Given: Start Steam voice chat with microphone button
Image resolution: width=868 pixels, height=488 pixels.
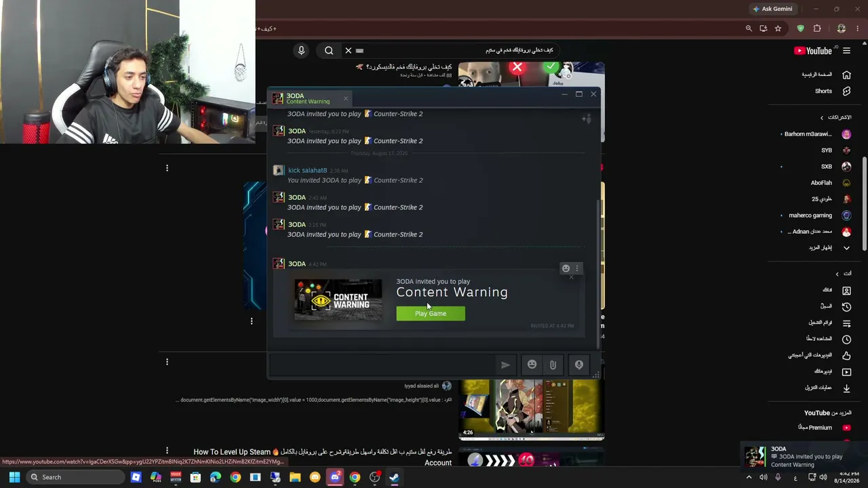Looking at the screenshot, I should tap(579, 365).
